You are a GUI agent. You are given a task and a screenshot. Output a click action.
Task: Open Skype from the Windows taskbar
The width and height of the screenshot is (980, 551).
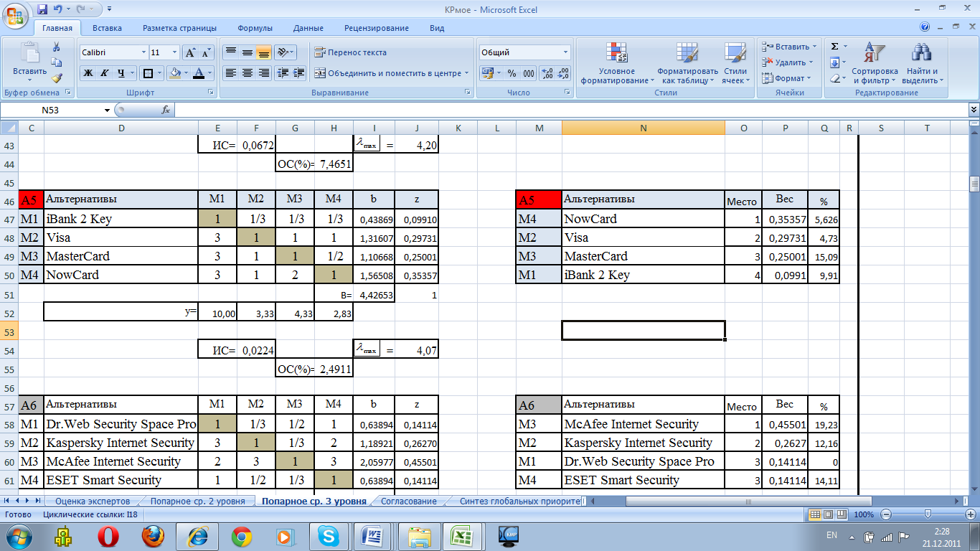tap(329, 535)
